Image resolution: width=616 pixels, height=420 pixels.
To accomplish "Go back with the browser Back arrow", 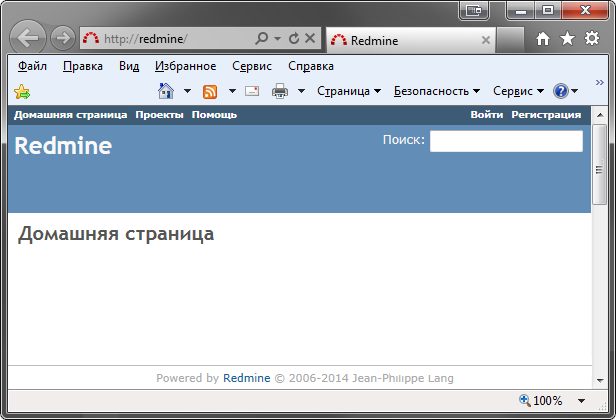I will (x=28, y=38).
